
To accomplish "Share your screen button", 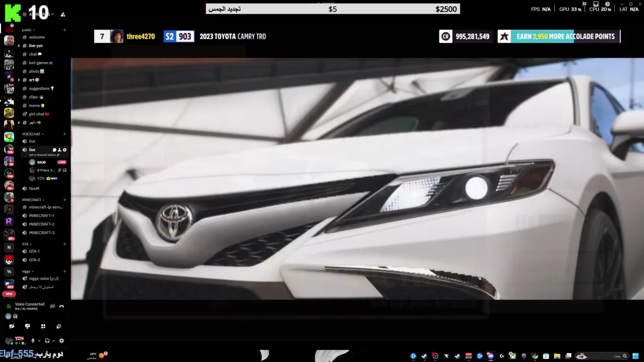I will click(27, 326).
